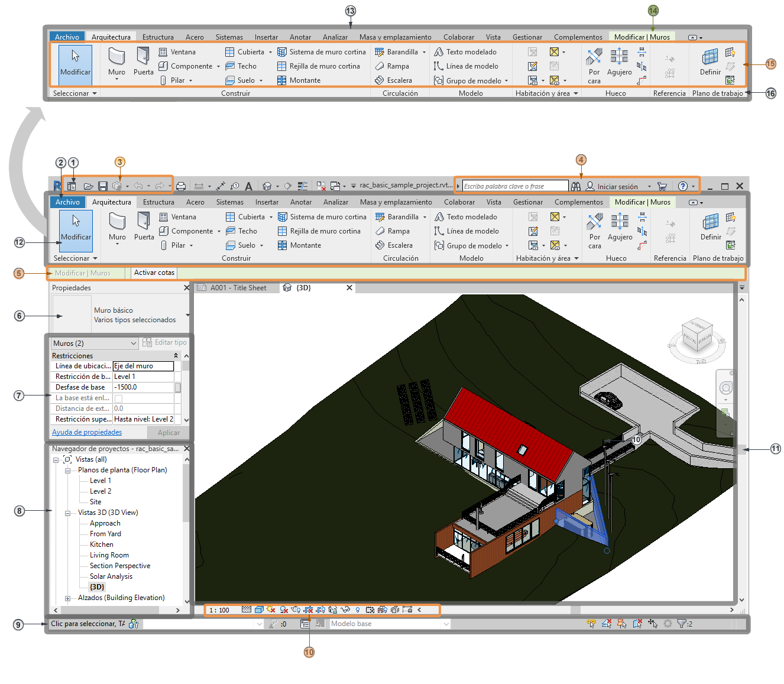Click Agujero in main window Hueco panel
Viewport: 784px width, 684px height.
(x=620, y=227)
